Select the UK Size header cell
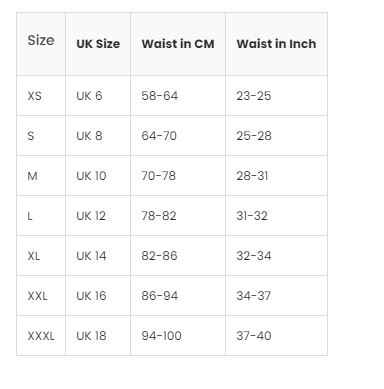 tap(98, 44)
